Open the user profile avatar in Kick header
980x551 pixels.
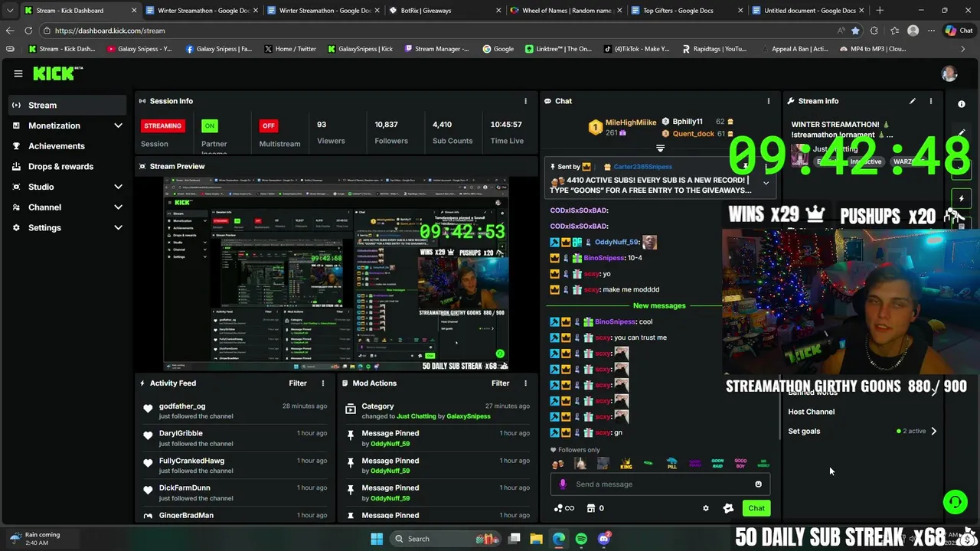(x=949, y=73)
